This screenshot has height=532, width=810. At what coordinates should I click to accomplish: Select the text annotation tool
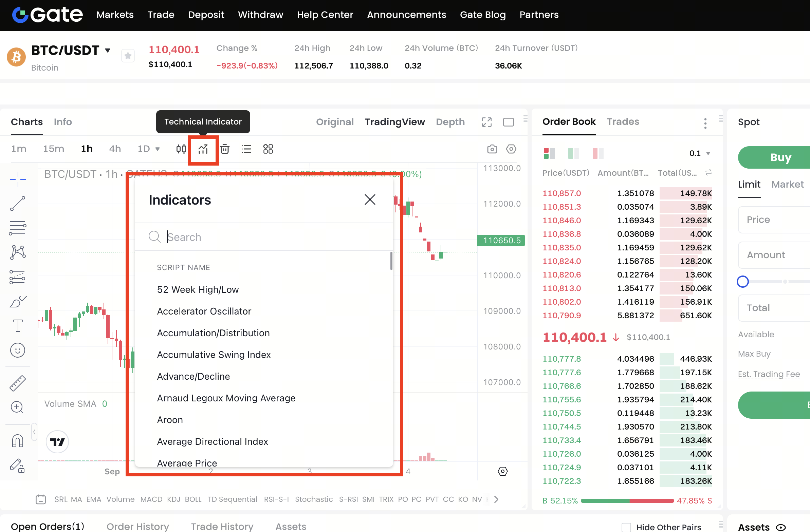(18, 325)
